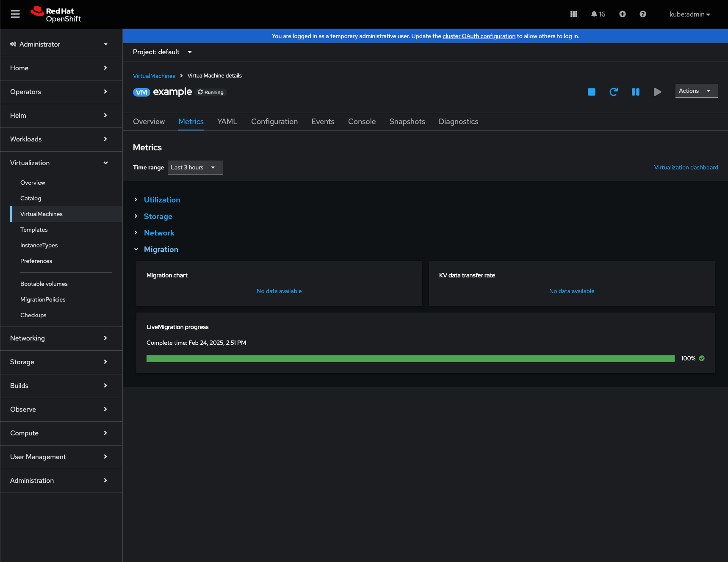
Task: Open the Virtualization dashboard link
Action: (x=686, y=167)
